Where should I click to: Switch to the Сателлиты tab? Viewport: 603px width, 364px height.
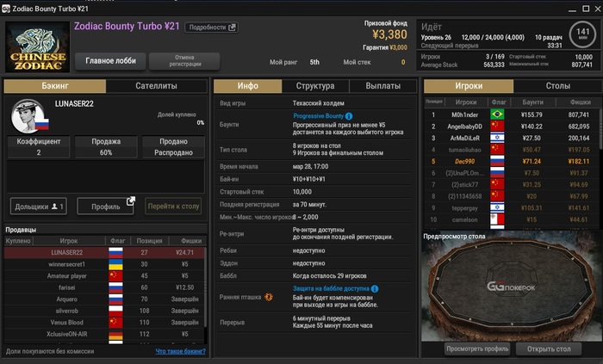[x=156, y=86]
